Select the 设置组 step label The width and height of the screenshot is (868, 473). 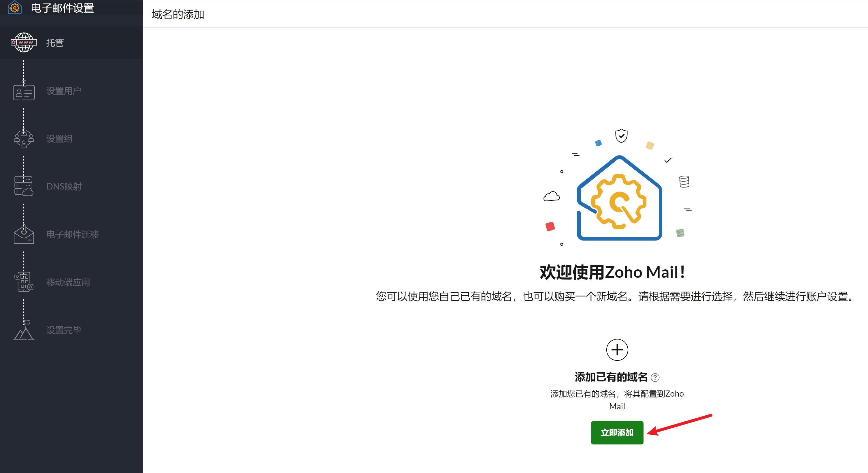[59, 138]
